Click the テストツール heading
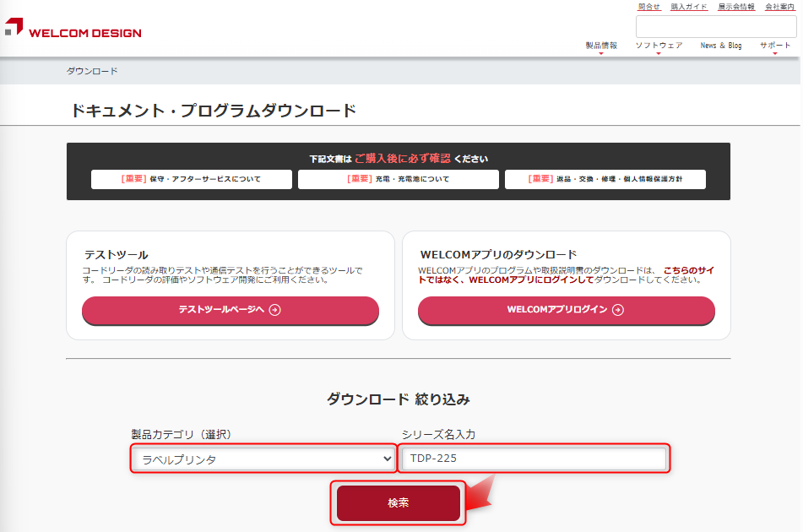The width and height of the screenshot is (803, 532). pyautogui.click(x=117, y=254)
